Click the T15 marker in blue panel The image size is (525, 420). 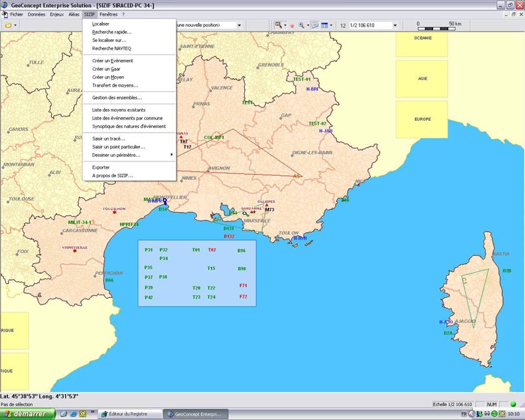(x=211, y=268)
